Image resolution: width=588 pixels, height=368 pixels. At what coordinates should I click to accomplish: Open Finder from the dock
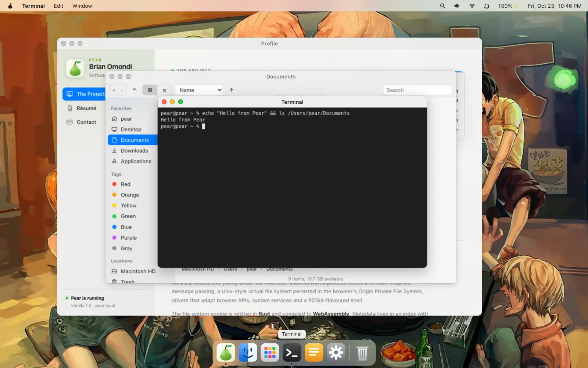coord(248,353)
